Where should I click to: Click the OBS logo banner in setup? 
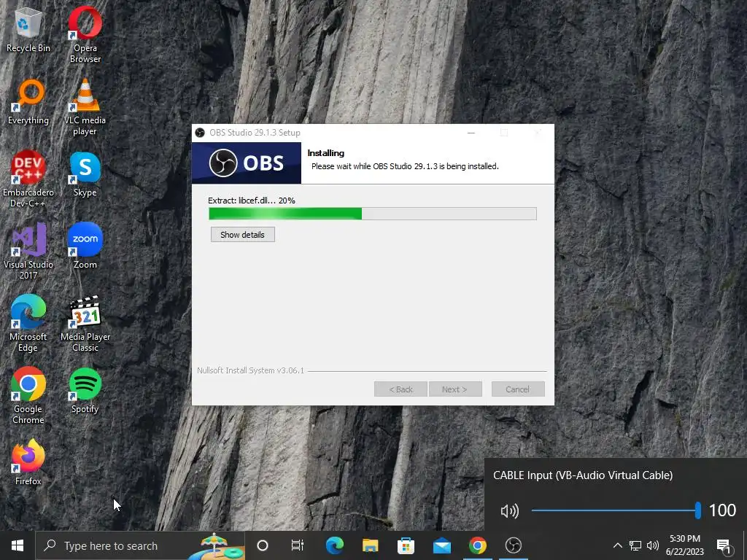247,163
